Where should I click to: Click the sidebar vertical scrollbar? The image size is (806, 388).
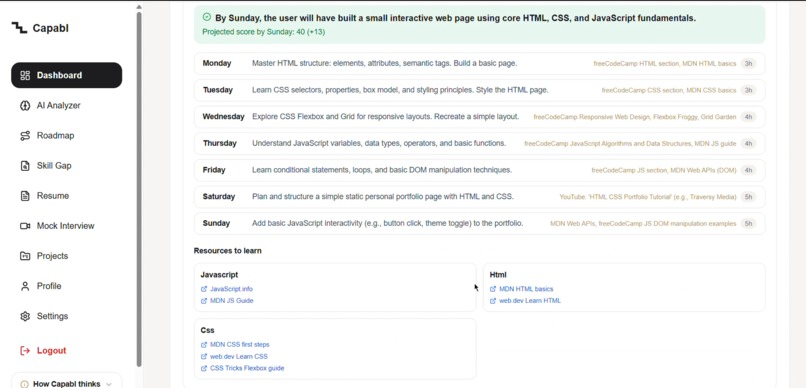[x=139, y=189]
